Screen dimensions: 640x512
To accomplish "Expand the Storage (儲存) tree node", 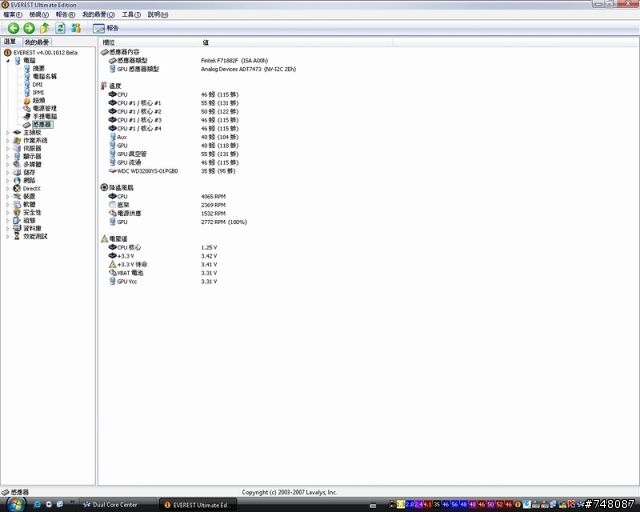I will (x=8, y=173).
